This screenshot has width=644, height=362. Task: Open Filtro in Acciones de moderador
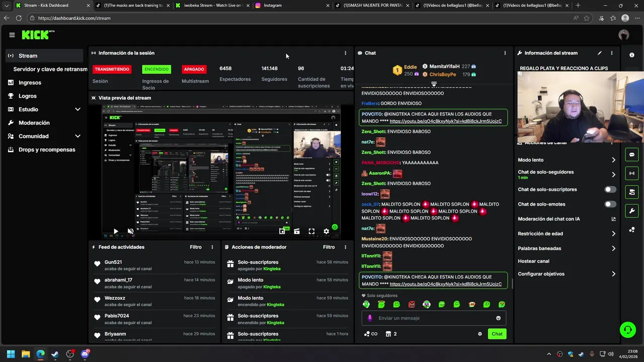click(x=329, y=247)
